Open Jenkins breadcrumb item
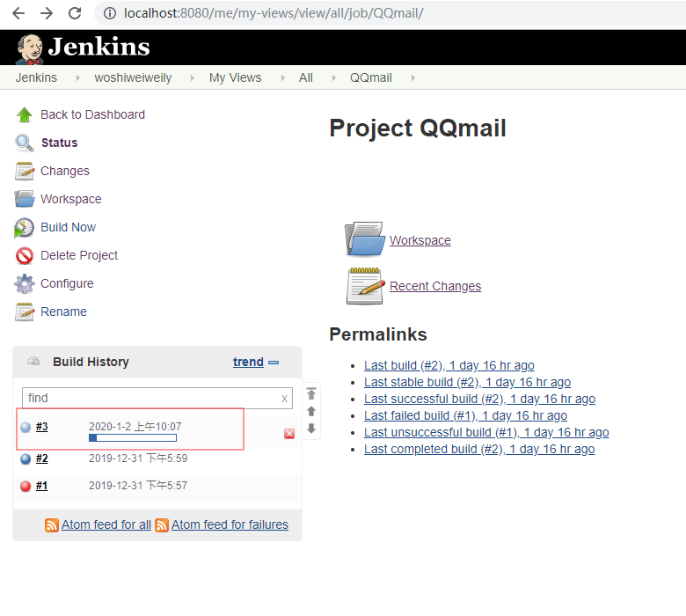686x616 pixels. 36,78
